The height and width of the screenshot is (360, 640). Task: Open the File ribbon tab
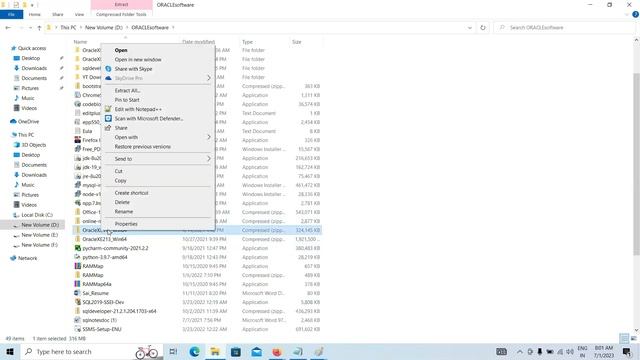11,14
